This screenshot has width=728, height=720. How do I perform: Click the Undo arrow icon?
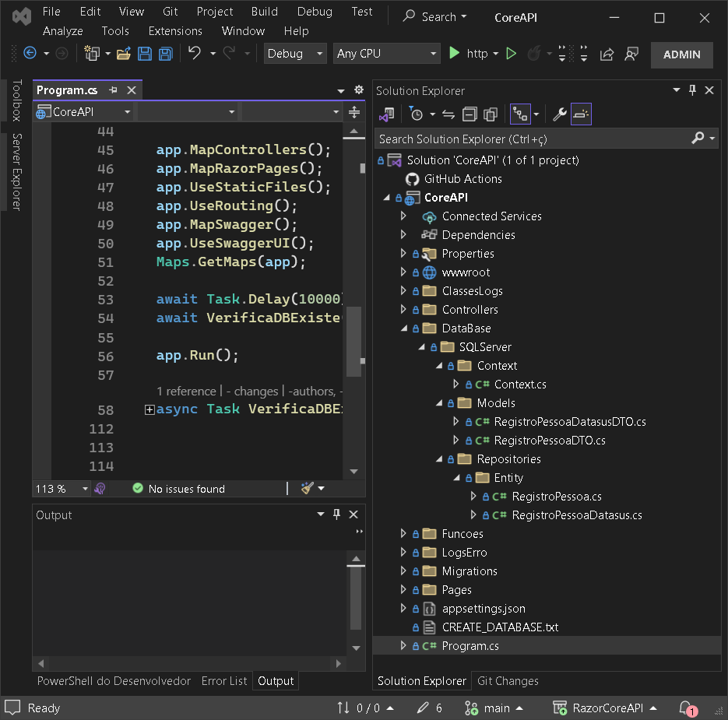[195, 53]
